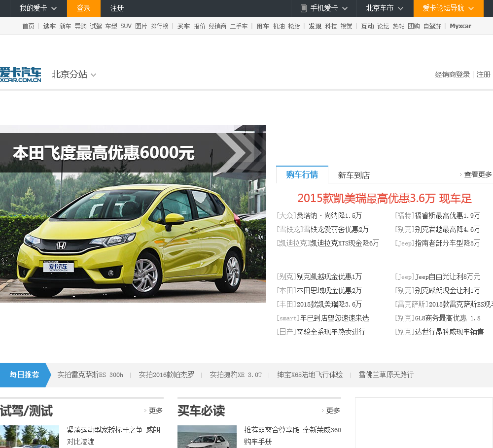Open 推荐双离合尊享版 全新荣威360购车手册
Viewport: 493px width, 448px height.
tap(292, 436)
